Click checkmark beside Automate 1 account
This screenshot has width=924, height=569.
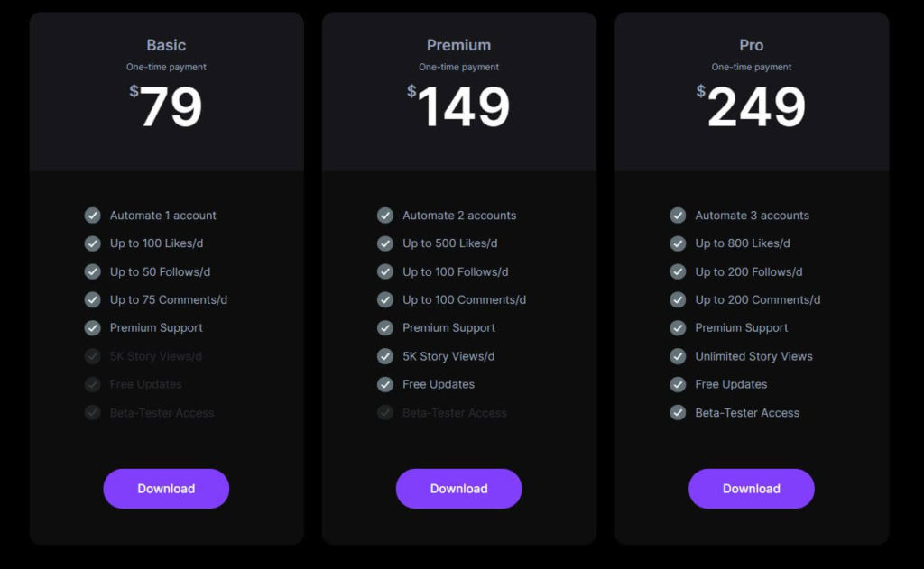(x=93, y=216)
